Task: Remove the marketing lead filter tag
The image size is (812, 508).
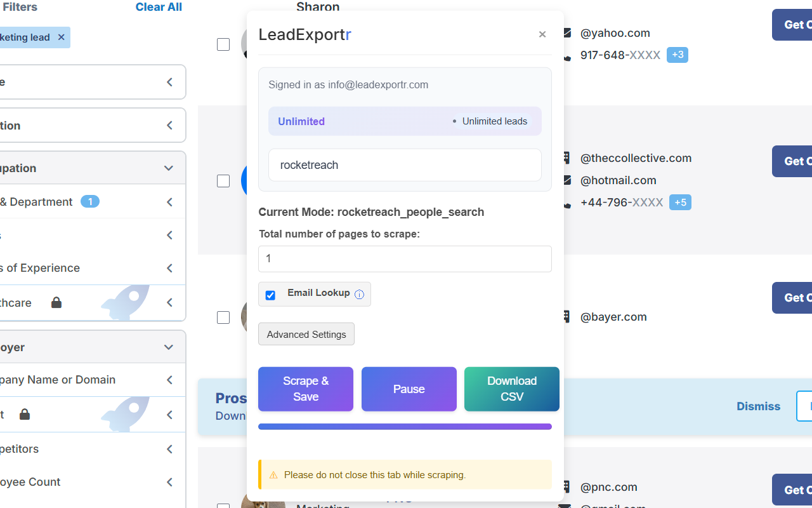Action: [x=61, y=37]
